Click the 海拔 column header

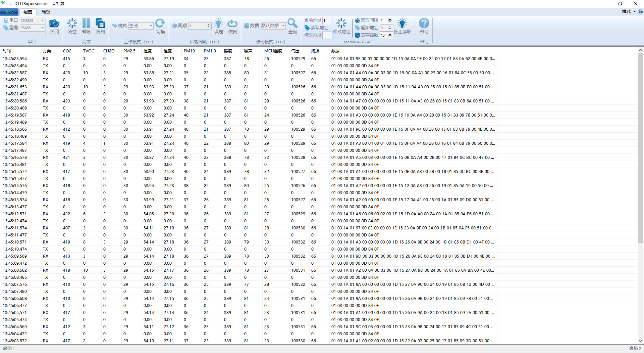[x=319, y=51]
